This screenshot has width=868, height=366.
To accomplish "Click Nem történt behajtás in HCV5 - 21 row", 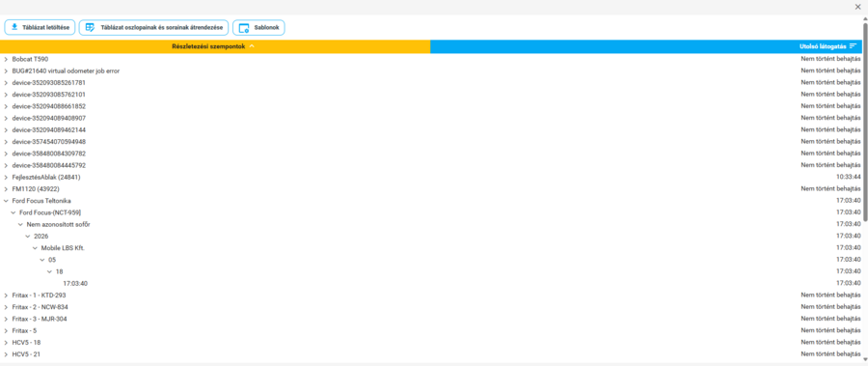I will 831,354.
